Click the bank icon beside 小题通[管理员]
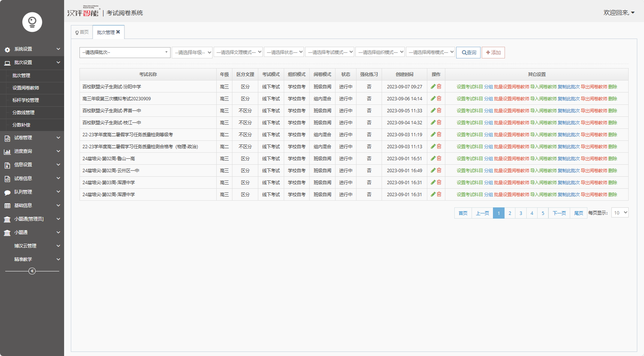The image size is (644, 356). 7,219
